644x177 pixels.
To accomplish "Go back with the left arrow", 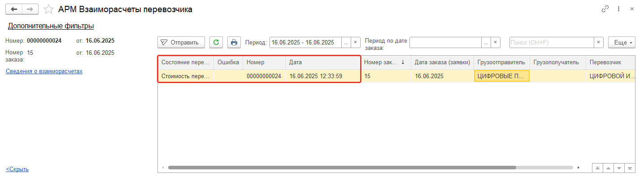I will coord(14,9).
